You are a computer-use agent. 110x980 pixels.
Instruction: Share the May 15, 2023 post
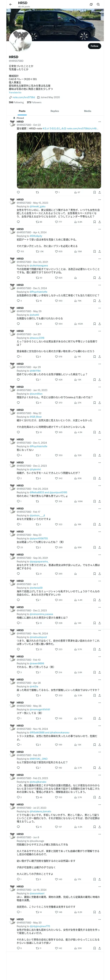[99, 222]
